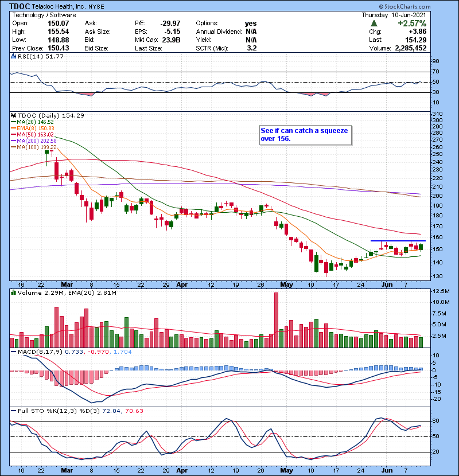Viewport: 459px width, 476px height.
Task: Click the Options value yes
Action: pyautogui.click(x=251, y=24)
